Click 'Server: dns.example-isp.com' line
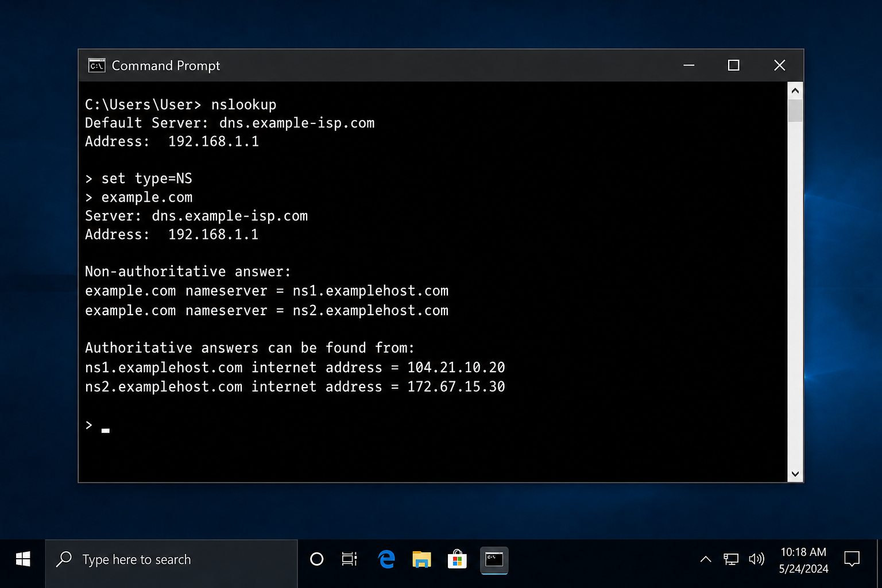Image resolution: width=882 pixels, height=588 pixels. pyautogui.click(x=196, y=216)
